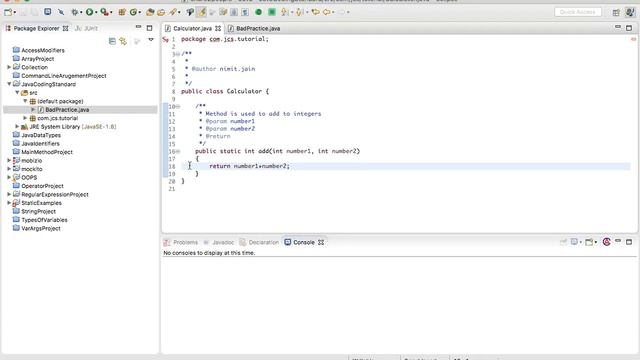This screenshot has width=640, height=360.
Task: Click the toggle block selection icon
Action: [234, 12]
